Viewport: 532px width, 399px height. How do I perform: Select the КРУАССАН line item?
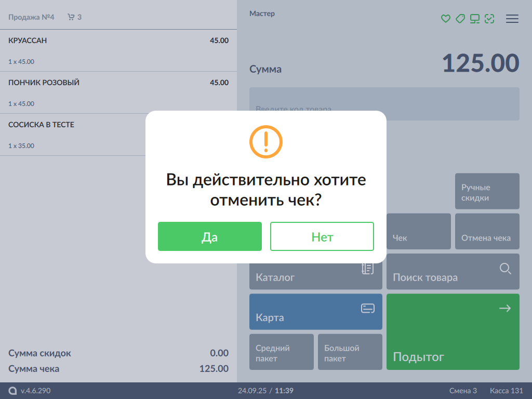(x=118, y=50)
